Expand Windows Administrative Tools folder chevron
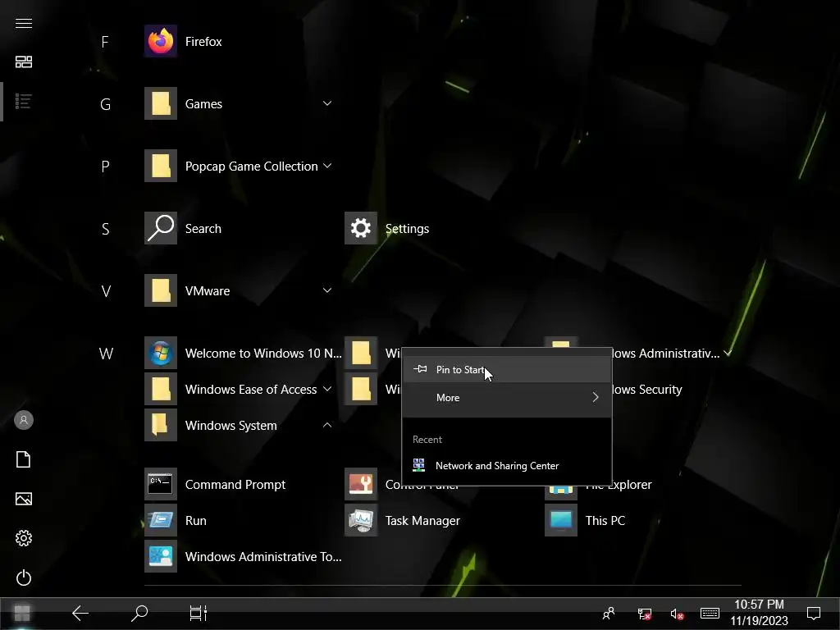Image resolution: width=840 pixels, height=630 pixels. tap(728, 353)
